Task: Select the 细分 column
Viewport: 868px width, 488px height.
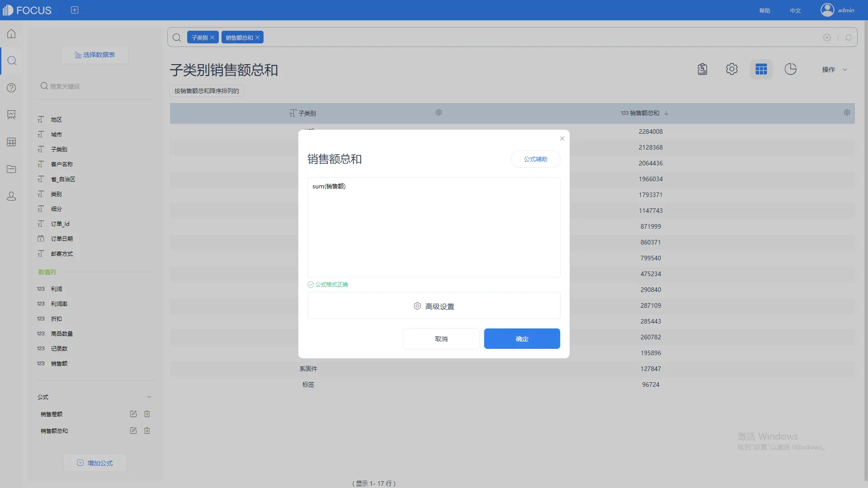Action: [x=56, y=209]
